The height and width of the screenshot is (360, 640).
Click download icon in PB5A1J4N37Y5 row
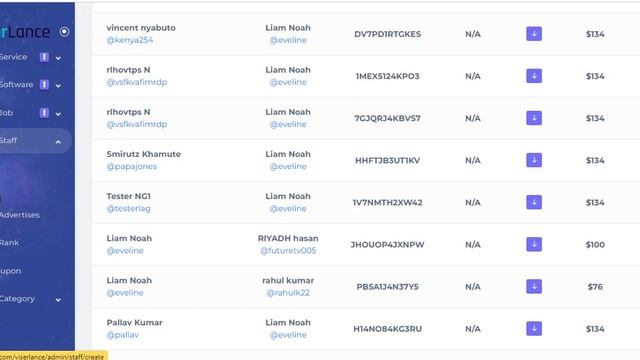point(534,287)
